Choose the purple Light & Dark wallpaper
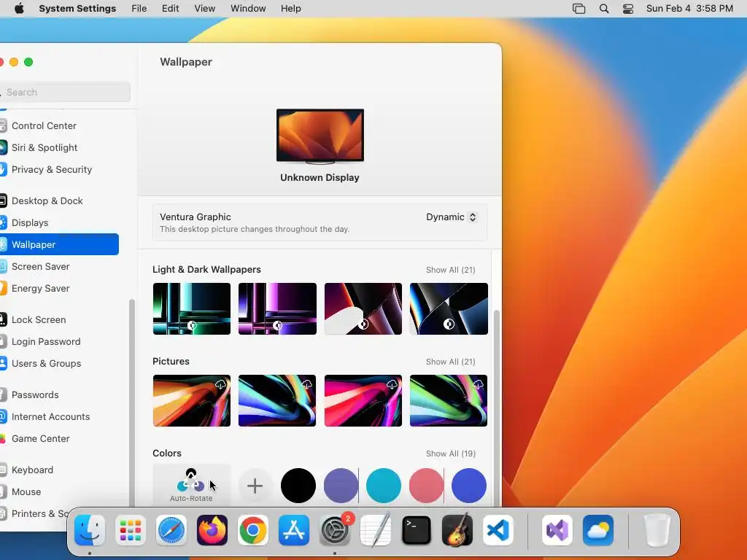 277,308
